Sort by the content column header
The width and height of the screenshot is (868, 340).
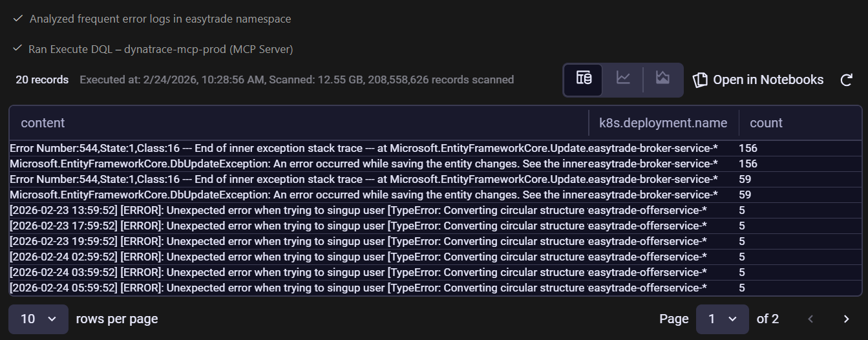tap(43, 123)
